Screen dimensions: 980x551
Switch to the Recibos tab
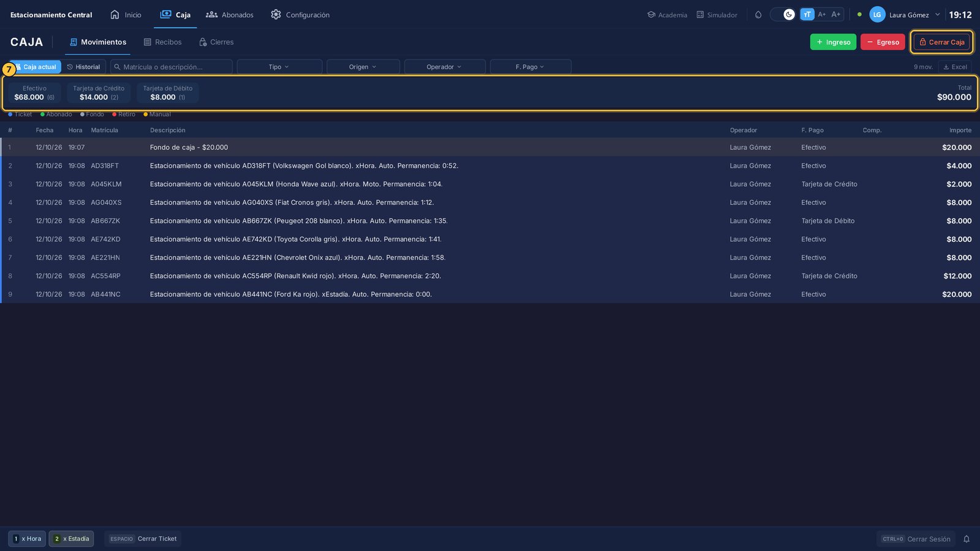[x=163, y=42]
